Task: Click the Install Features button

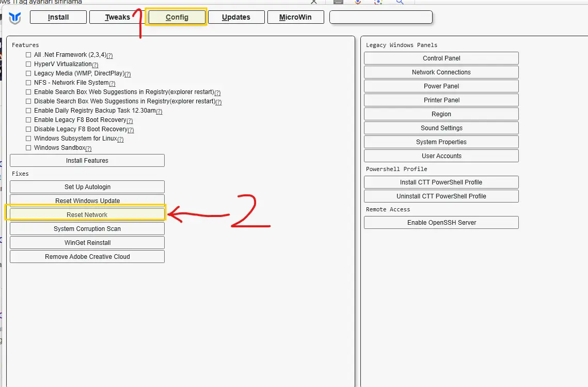Action: [87, 161]
